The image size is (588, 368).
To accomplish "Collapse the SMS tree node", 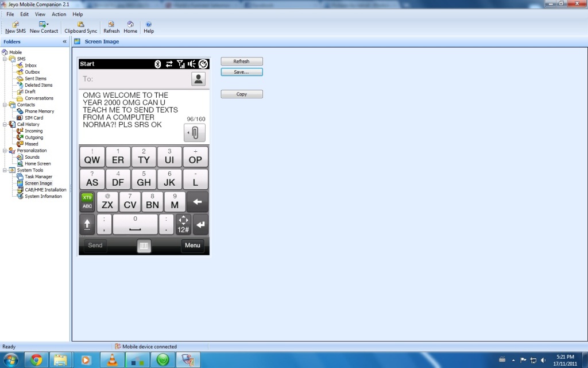I will (x=5, y=59).
